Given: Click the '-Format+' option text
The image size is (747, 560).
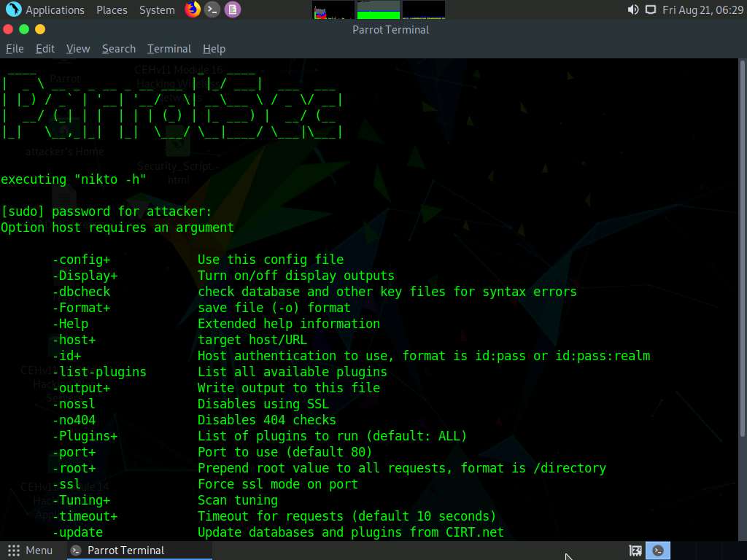Looking at the screenshot, I should 82,308.
